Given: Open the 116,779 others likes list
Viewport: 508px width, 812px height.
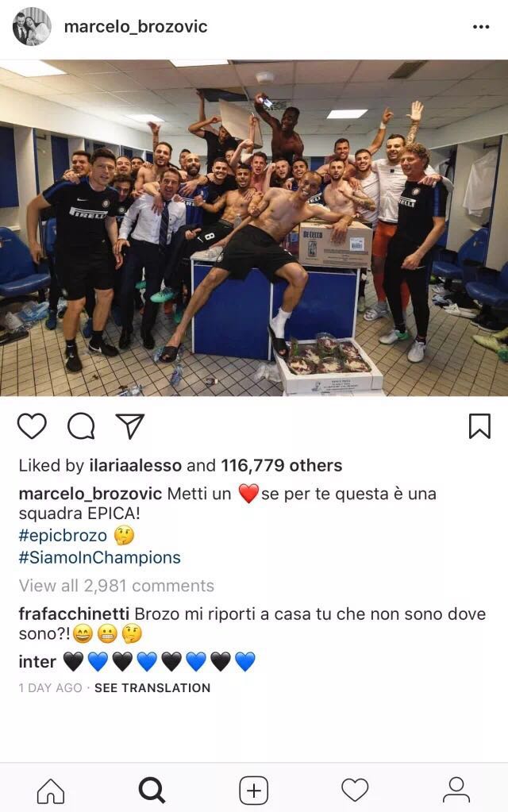Looking at the screenshot, I should coord(282,465).
